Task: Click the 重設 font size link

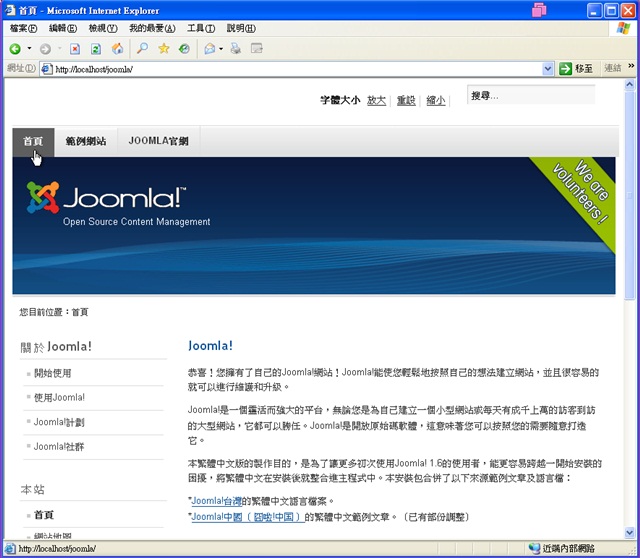Action: point(406,100)
